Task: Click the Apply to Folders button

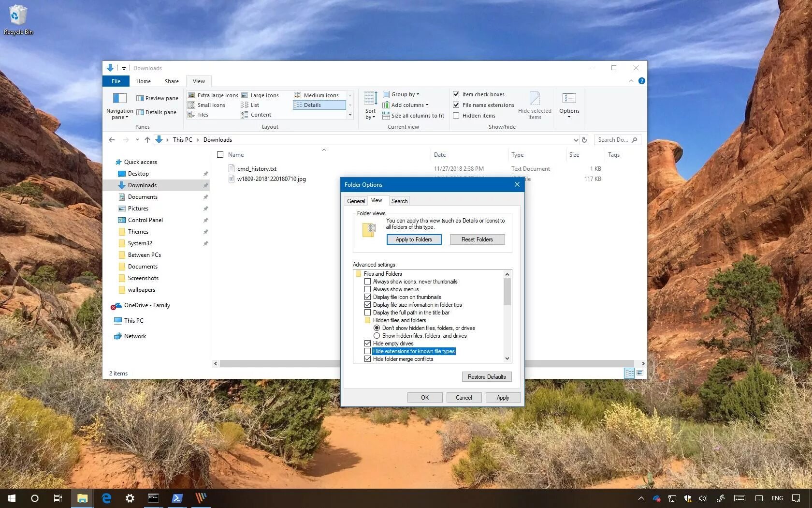Action: [x=414, y=239]
